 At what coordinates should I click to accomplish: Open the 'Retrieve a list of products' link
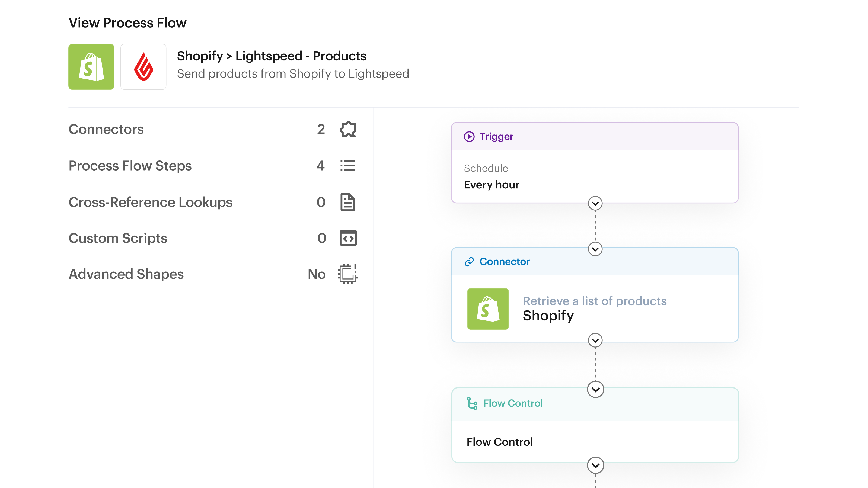pyautogui.click(x=594, y=301)
